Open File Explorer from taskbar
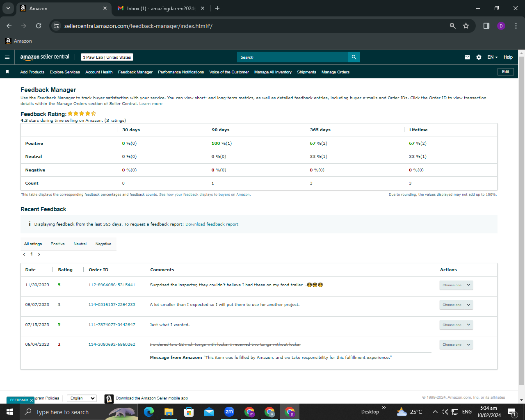 point(169,412)
